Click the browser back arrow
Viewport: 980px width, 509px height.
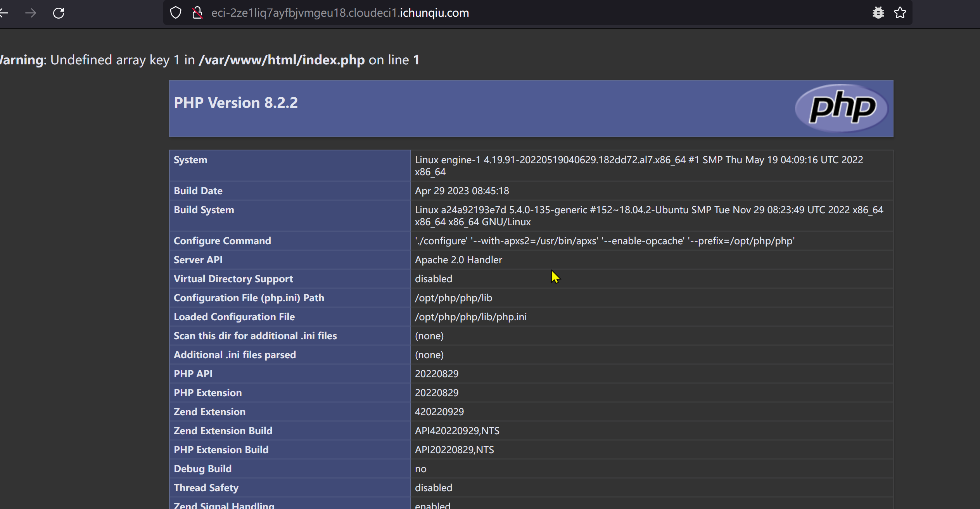(x=4, y=13)
